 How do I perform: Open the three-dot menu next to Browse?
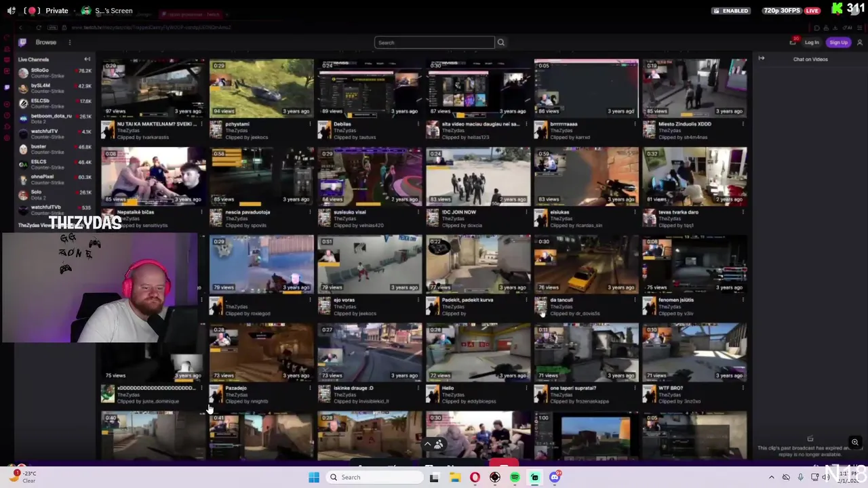(69, 43)
